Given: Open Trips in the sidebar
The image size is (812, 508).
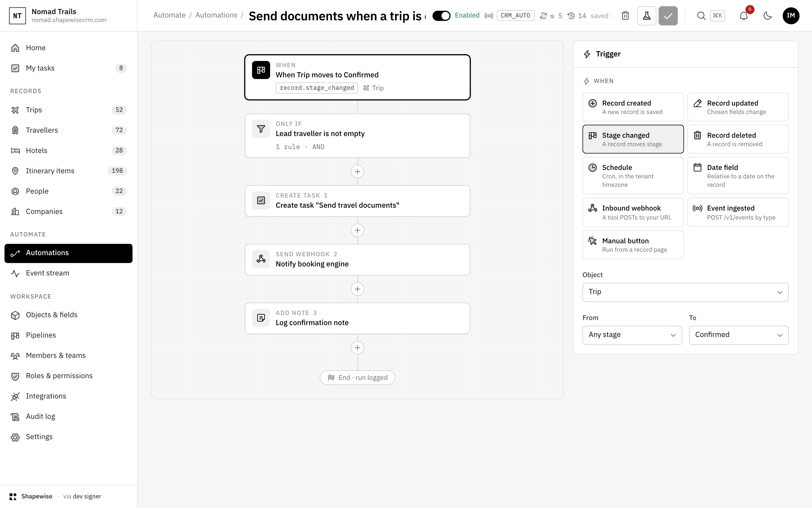Looking at the screenshot, I should tap(69, 110).
